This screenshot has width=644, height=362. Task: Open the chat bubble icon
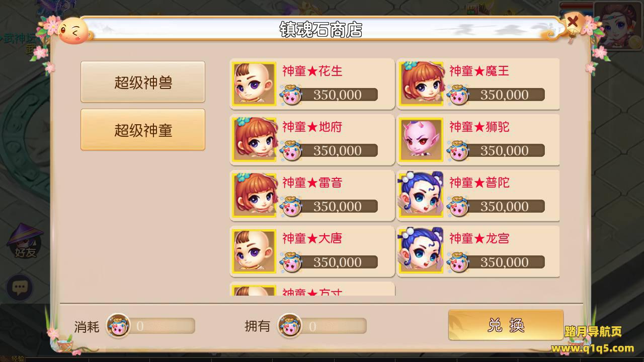[x=20, y=288]
